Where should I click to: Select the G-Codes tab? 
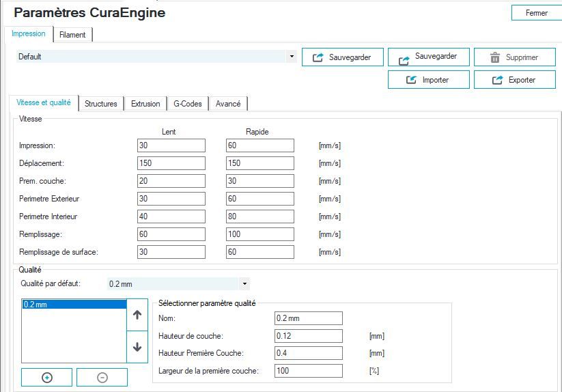click(187, 104)
